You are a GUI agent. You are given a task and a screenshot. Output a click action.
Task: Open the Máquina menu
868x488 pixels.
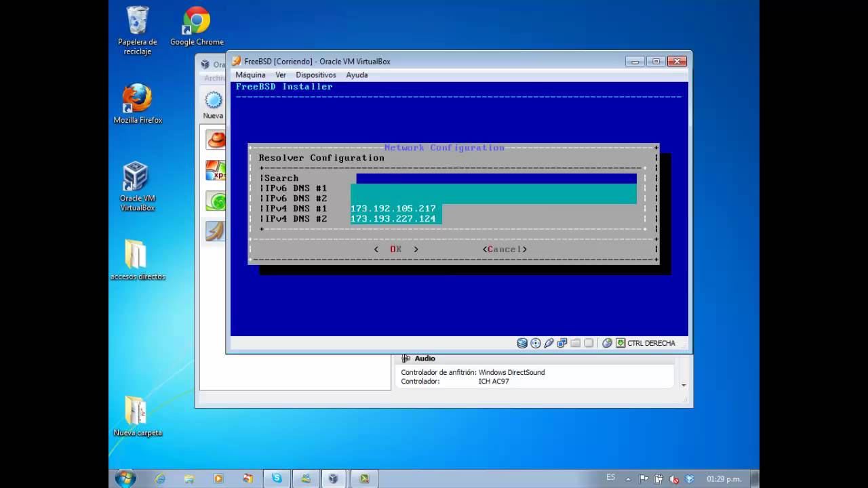[x=250, y=75]
